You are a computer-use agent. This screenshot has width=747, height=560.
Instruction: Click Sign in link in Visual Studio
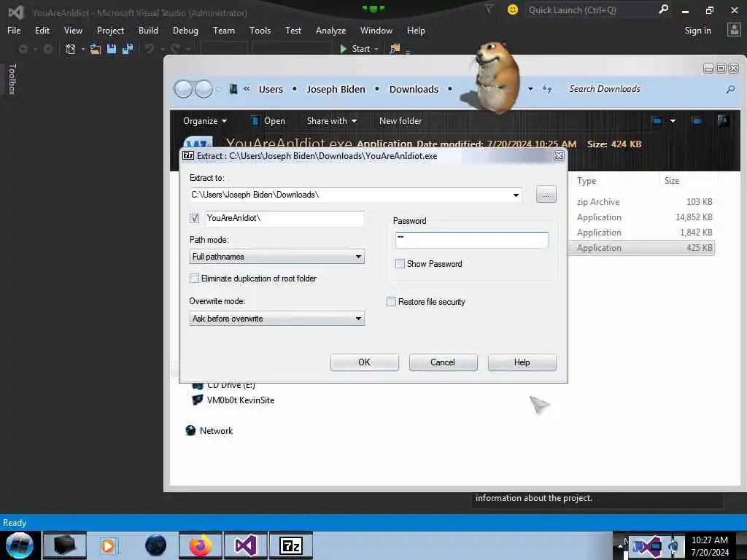tap(698, 31)
